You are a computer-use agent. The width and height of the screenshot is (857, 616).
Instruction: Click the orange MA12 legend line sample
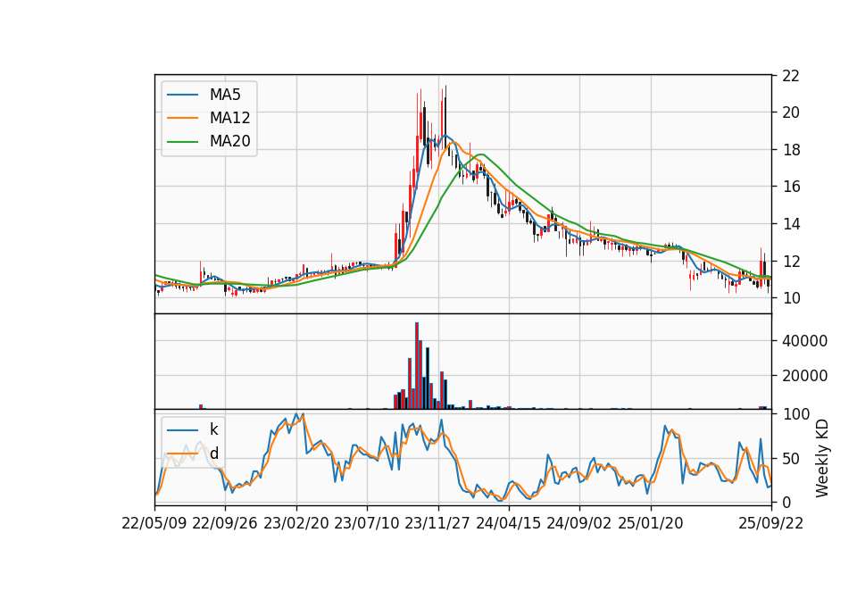point(182,118)
